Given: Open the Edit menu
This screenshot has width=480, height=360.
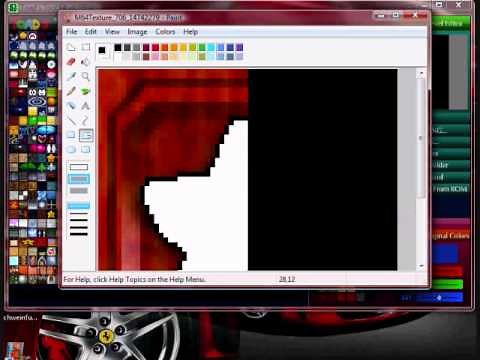Looking at the screenshot, I should (x=90, y=32).
